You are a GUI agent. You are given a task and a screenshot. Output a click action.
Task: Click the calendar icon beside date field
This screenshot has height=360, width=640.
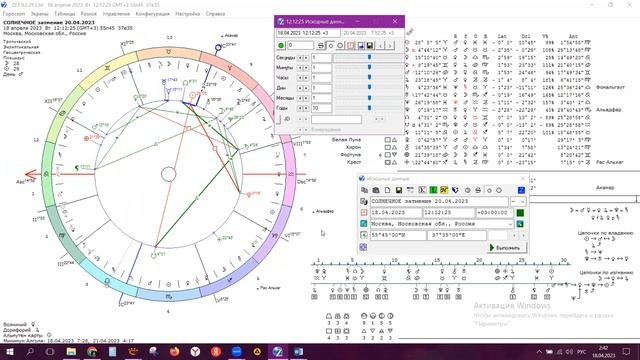coord(364,213)
